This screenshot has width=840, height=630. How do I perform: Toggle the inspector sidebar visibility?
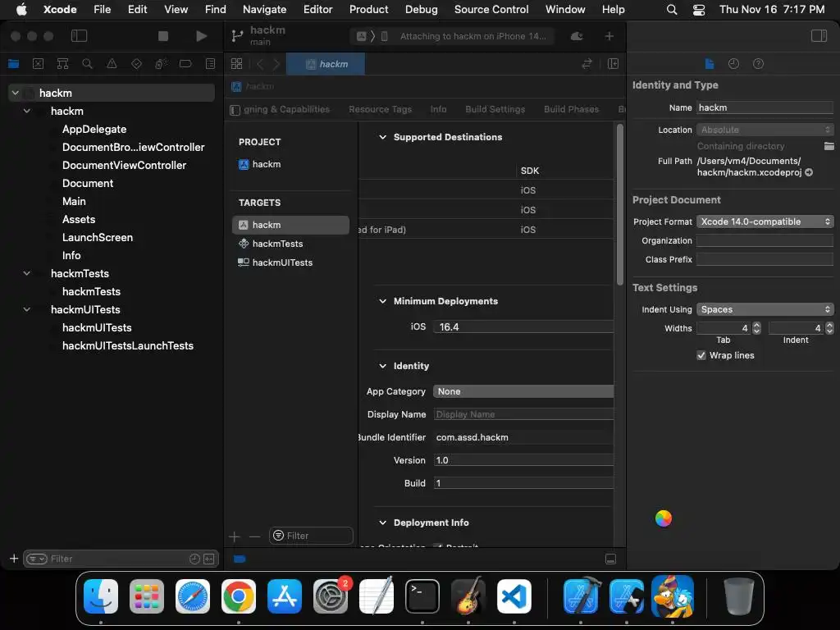tap(819, 36)
